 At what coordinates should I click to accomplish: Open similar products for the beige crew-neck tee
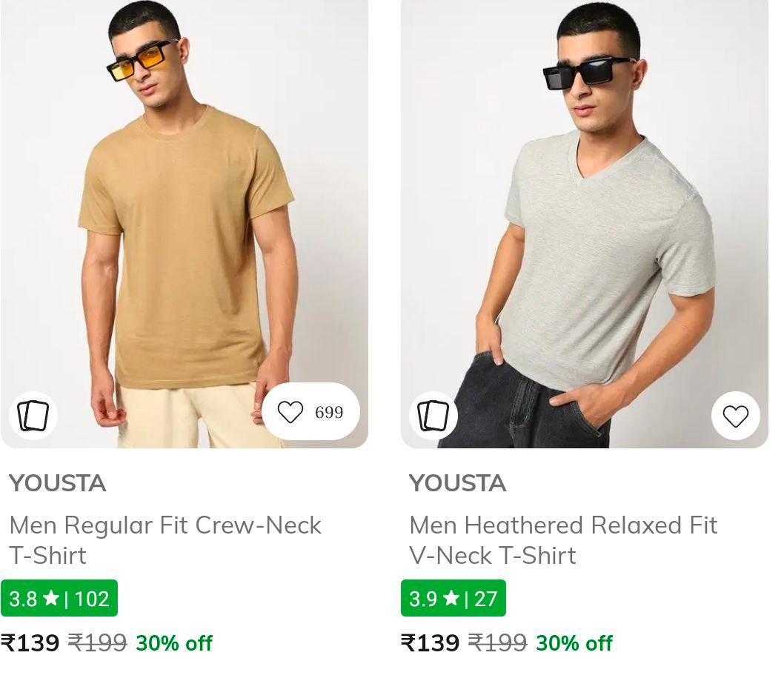click(x=33, y=416)
